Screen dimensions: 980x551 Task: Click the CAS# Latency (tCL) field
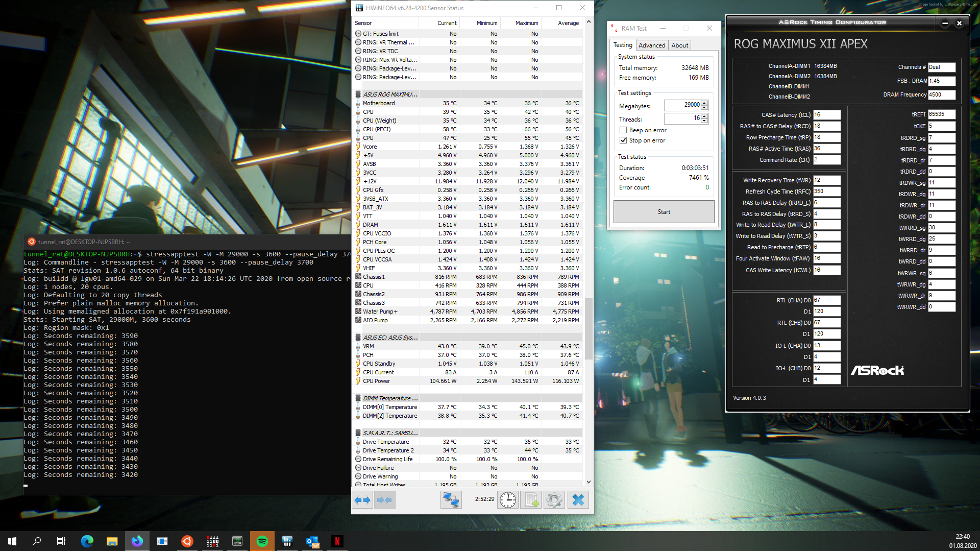coord(827,115)
